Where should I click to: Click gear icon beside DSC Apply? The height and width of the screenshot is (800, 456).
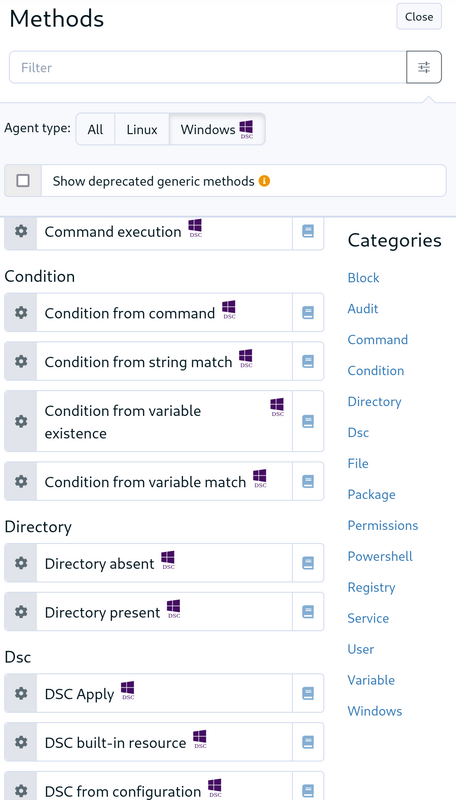[21, 693]
